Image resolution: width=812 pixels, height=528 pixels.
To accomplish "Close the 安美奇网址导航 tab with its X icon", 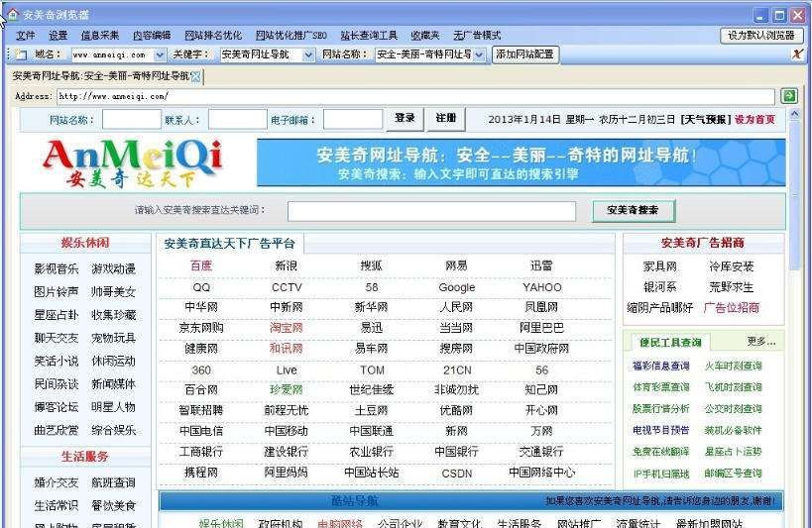I will tap(195, 76).
